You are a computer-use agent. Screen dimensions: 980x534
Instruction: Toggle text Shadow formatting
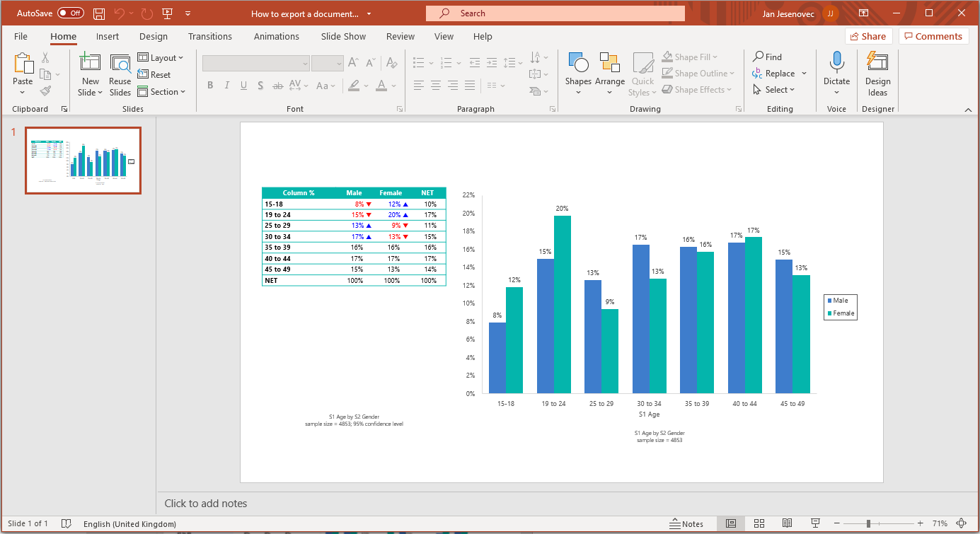(260, 86)
